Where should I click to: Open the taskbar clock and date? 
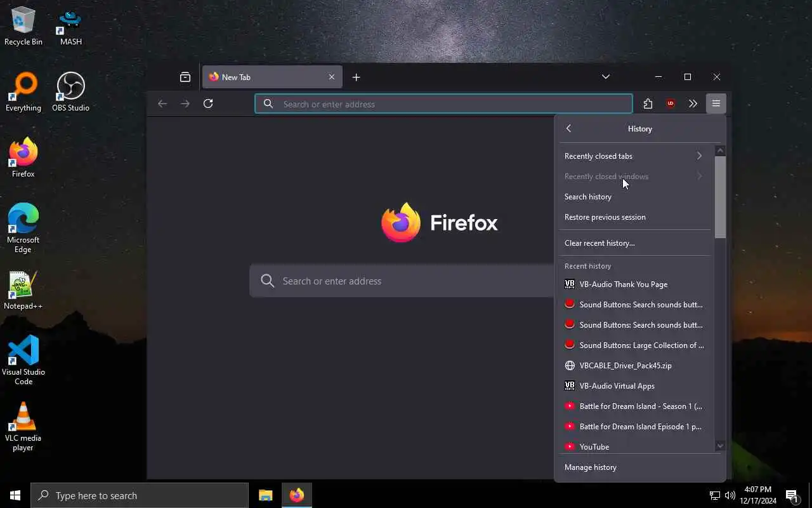click(758, 495)
